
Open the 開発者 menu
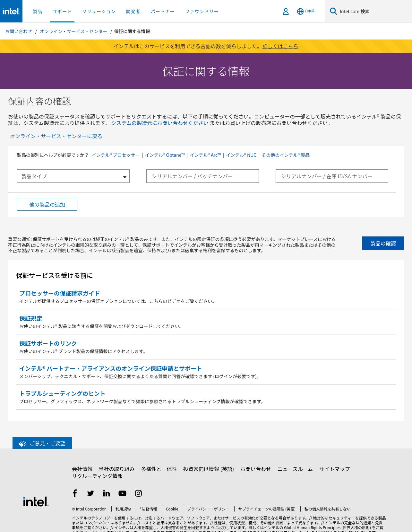[x=133, y=11]
